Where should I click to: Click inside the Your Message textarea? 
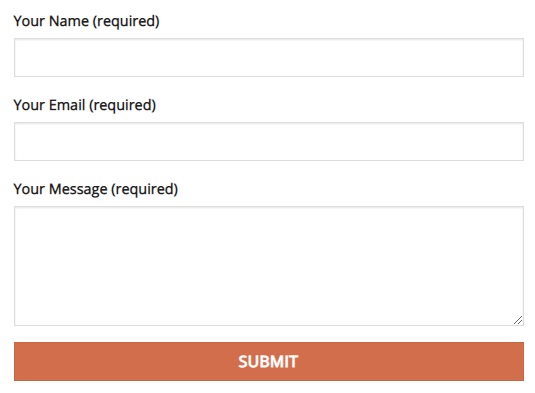pyautogui.click(x=269, y=266)
